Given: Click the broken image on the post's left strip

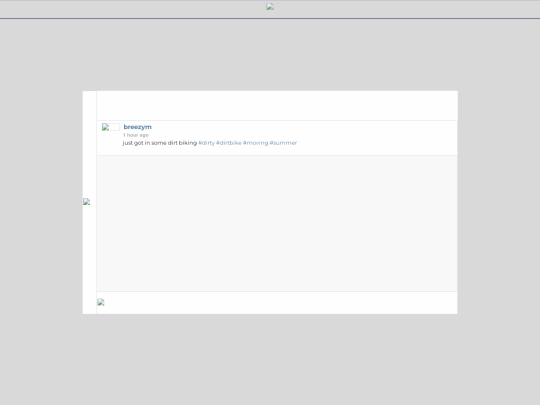Looking at the screenshot, I should pos(86,202).
